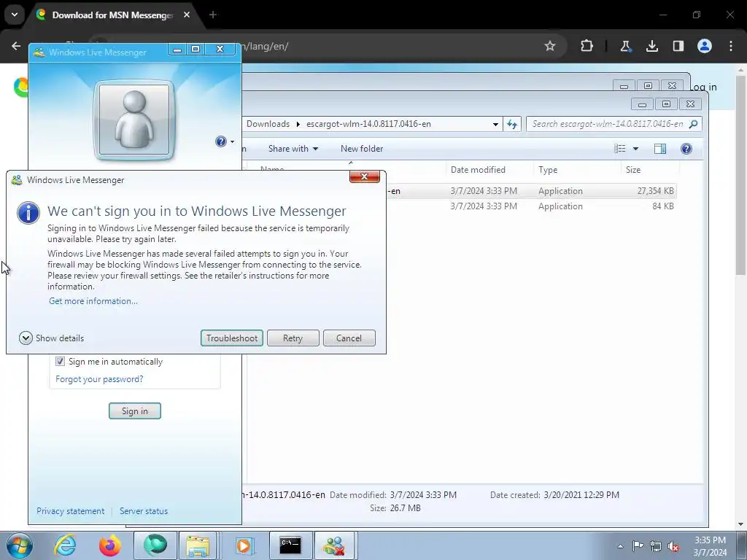This screenshot has height=560, width=747.
Task: Switch to the green browser taskbar icon
Action: [155, 545]
